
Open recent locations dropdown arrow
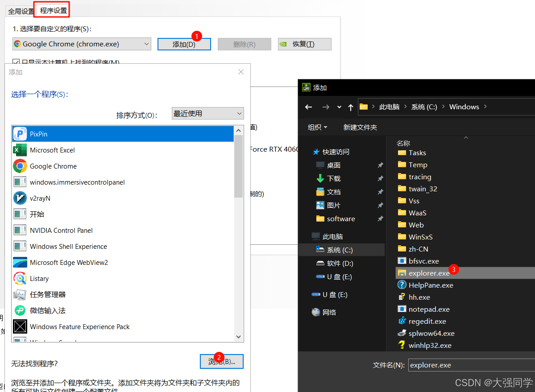coord(339,107)
